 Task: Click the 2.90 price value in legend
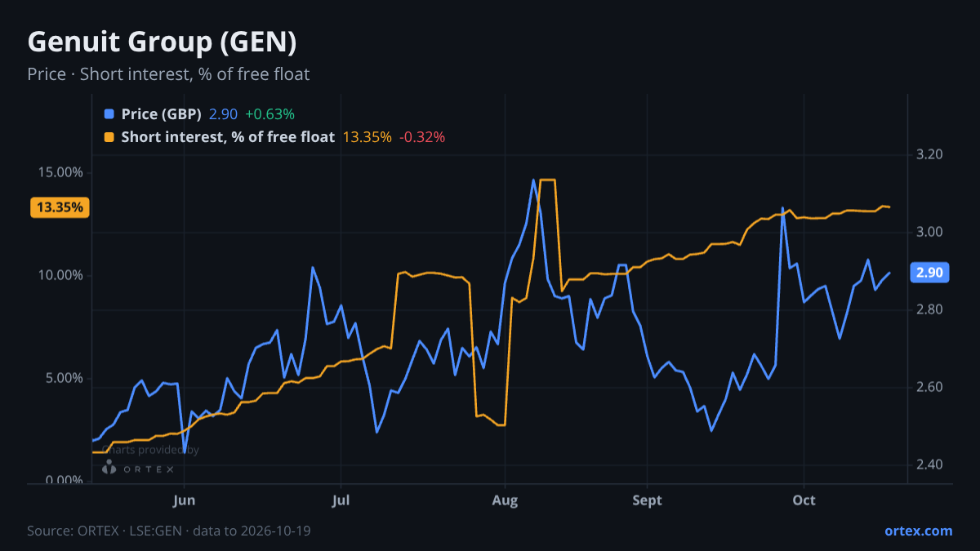pos(223,114)
